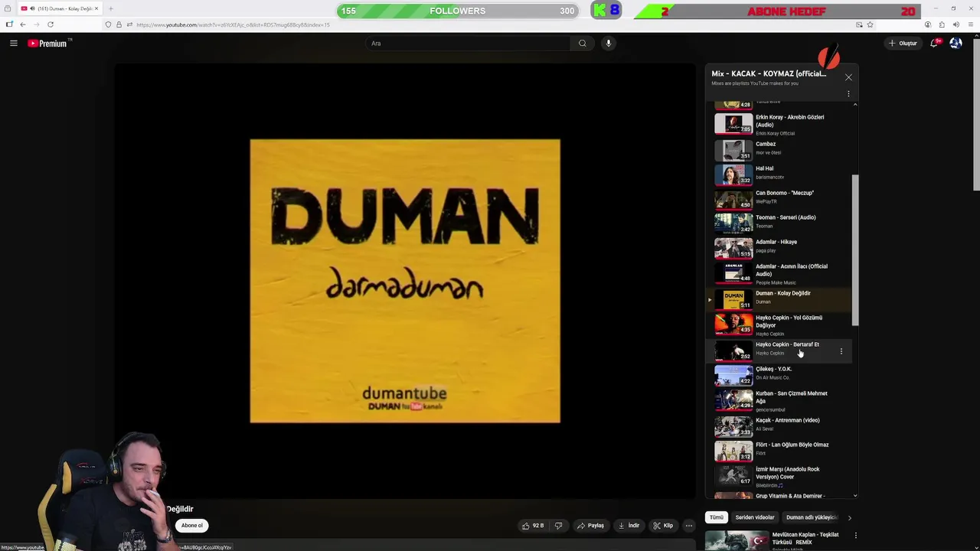Open options for Hayko Cepkin - Bertaraf Et
Screen dimensions: 980x551
point(841,351)
